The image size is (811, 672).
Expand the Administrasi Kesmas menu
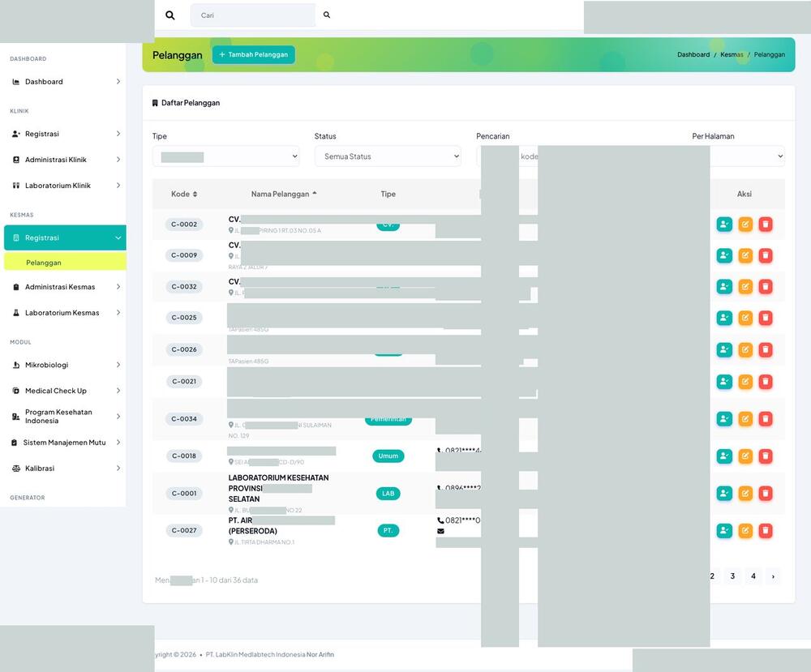[65, 287]
